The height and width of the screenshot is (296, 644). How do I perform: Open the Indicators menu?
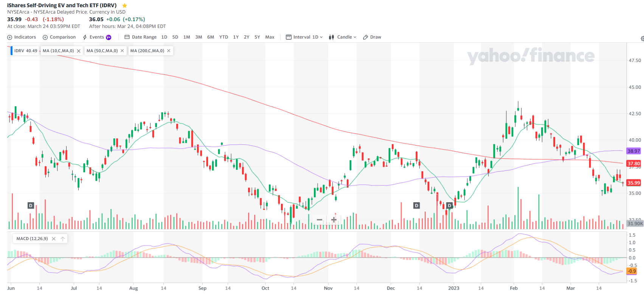(22, 37)
